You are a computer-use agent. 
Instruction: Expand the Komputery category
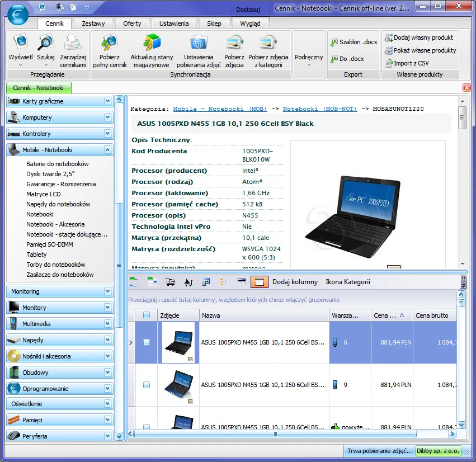coord(107,117)
